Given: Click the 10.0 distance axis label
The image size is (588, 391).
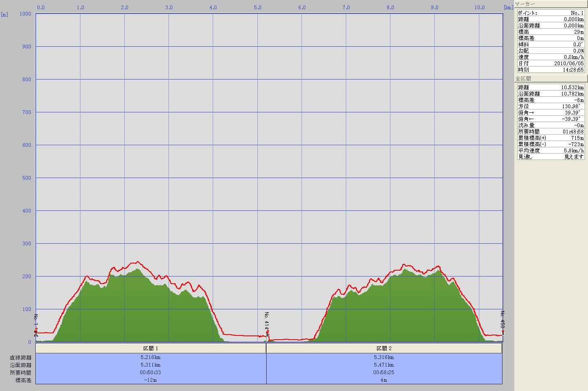Looking at the screenshot, I should (x=479, y=7).
